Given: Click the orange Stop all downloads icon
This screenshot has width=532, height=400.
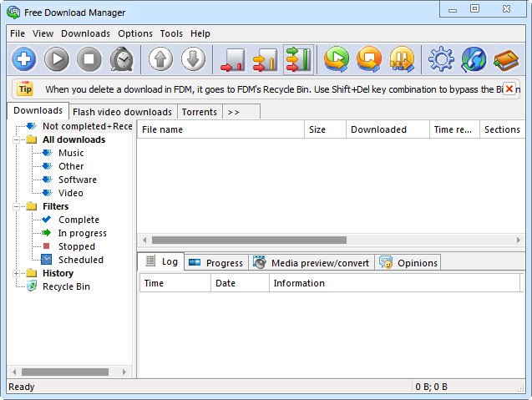Looking at the screenshot, I should [x=369, y=59].
